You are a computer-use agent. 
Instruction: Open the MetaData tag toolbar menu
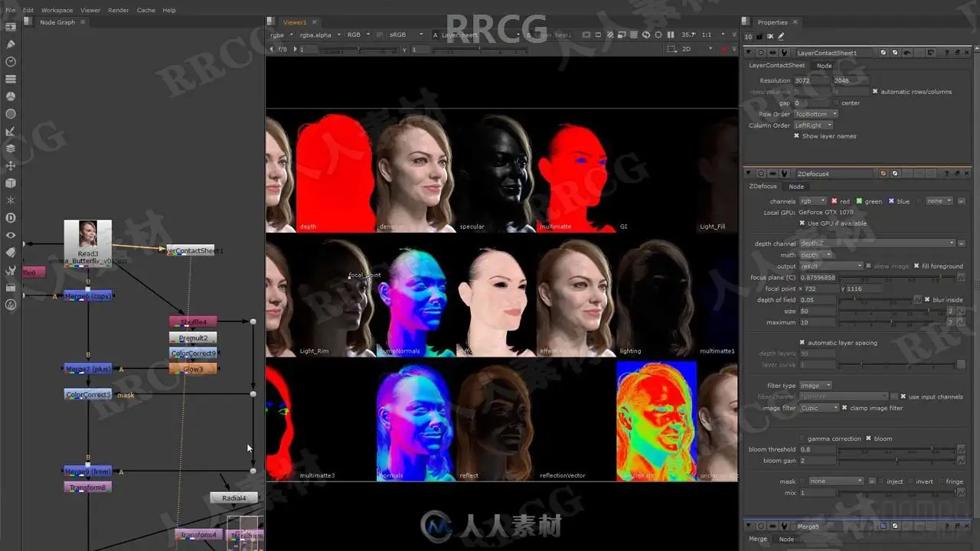(x=11, y=253)
